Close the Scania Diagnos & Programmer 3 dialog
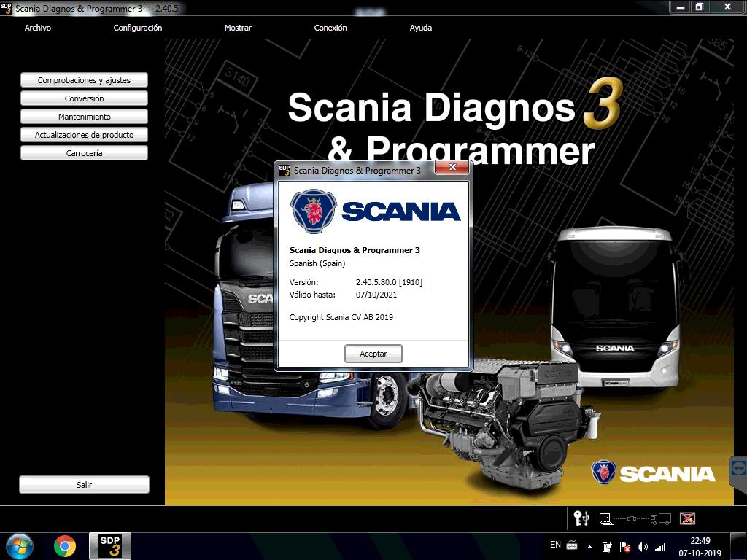The width and height of the screenshot is (747, 560). [x=452, y=167]
